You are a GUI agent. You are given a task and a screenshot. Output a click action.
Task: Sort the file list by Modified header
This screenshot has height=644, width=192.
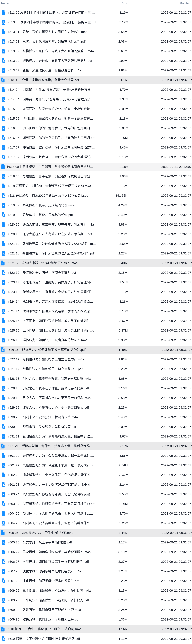185,3
